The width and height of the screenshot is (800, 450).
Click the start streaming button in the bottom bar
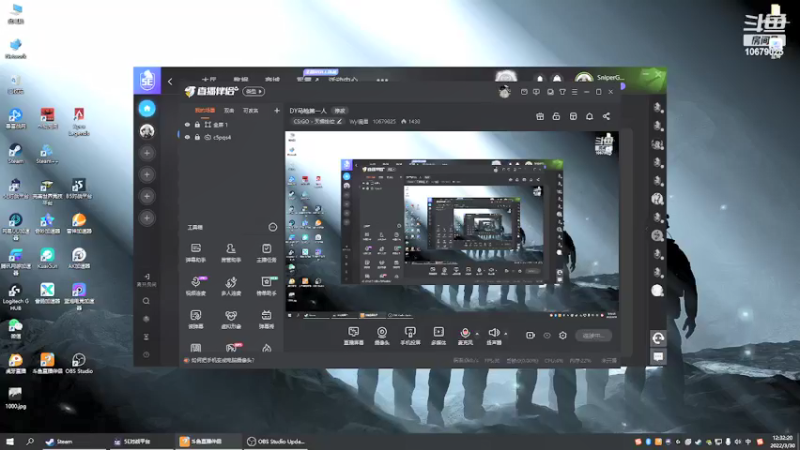click(593, 335)
